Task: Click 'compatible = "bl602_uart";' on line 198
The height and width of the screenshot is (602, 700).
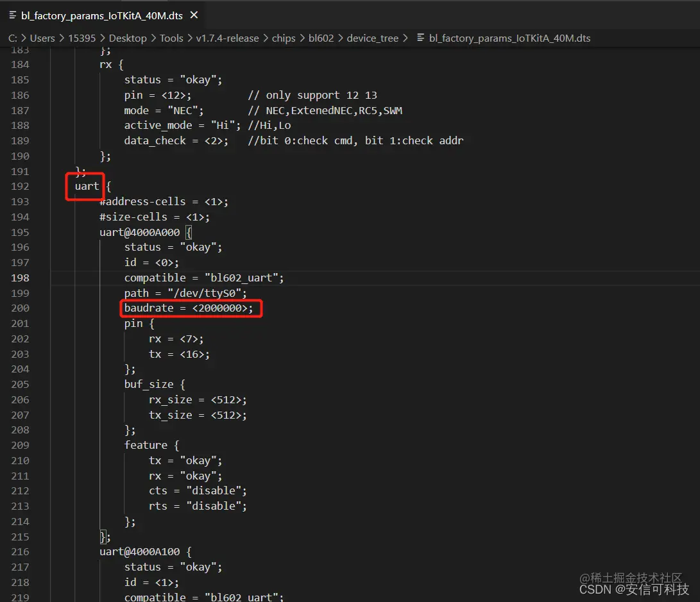Action: (203, 278)
